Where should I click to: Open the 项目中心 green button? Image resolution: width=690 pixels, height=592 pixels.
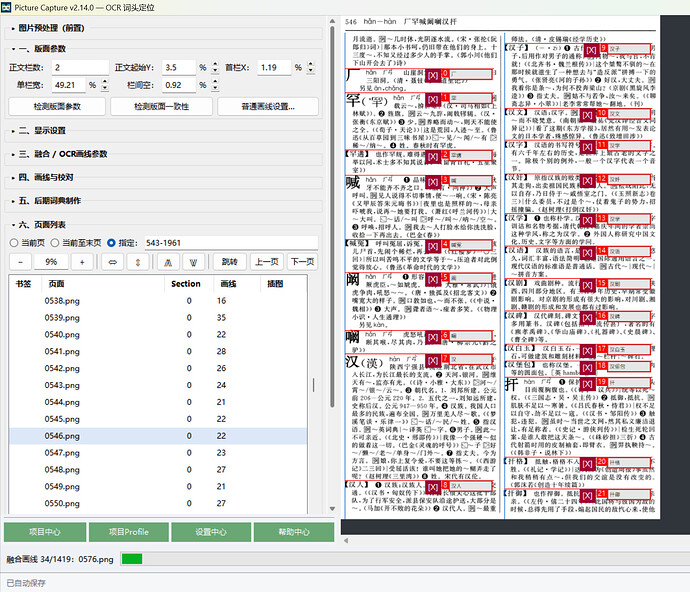coord(45,532)
